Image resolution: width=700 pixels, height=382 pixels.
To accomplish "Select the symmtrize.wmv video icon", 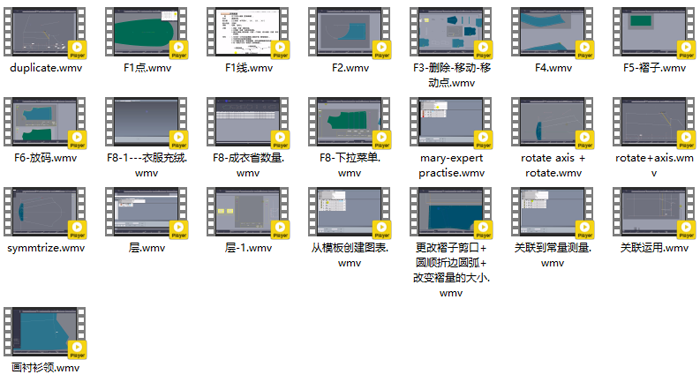I will pyautogui.click(x=45, y=212).
